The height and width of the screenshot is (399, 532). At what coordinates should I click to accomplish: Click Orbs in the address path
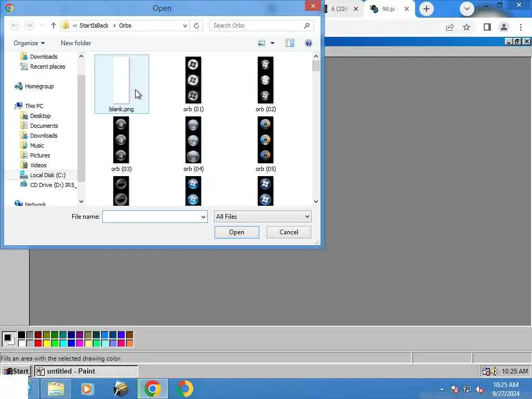click(x=125, y=25)
